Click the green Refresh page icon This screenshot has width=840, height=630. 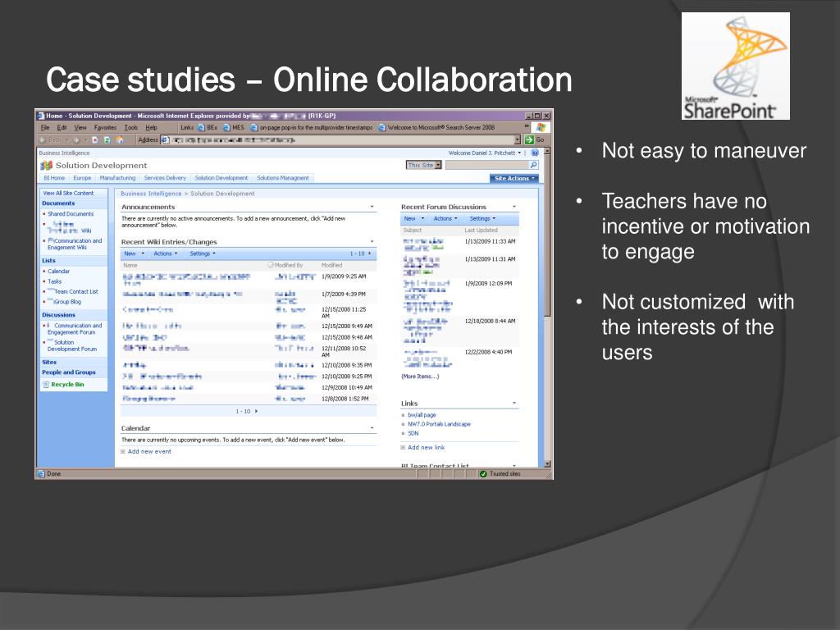tap(107, 139)
